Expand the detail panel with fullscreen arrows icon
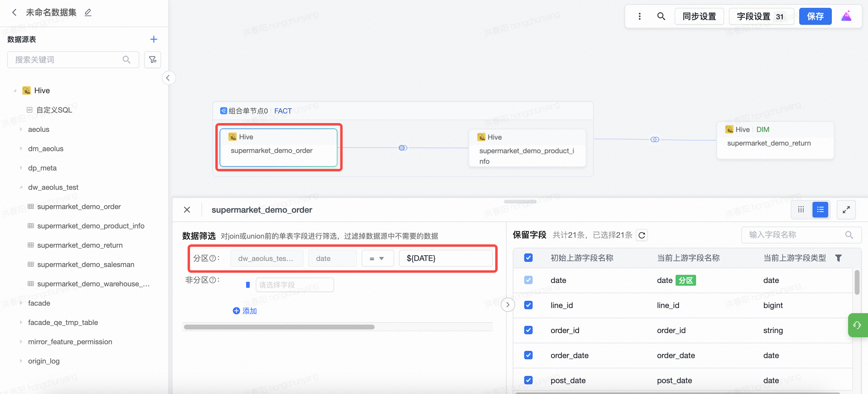This screenshot has width=868, height=394. [x=846, y=210]
